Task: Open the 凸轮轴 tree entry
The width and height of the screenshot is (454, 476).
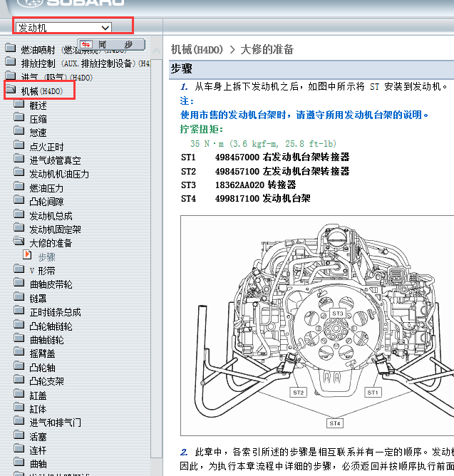Action: pos(42,368)
